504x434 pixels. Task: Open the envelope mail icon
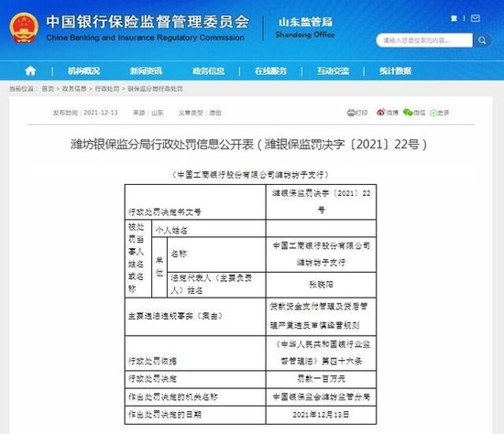pyautogui.click(x=476, y=18)
